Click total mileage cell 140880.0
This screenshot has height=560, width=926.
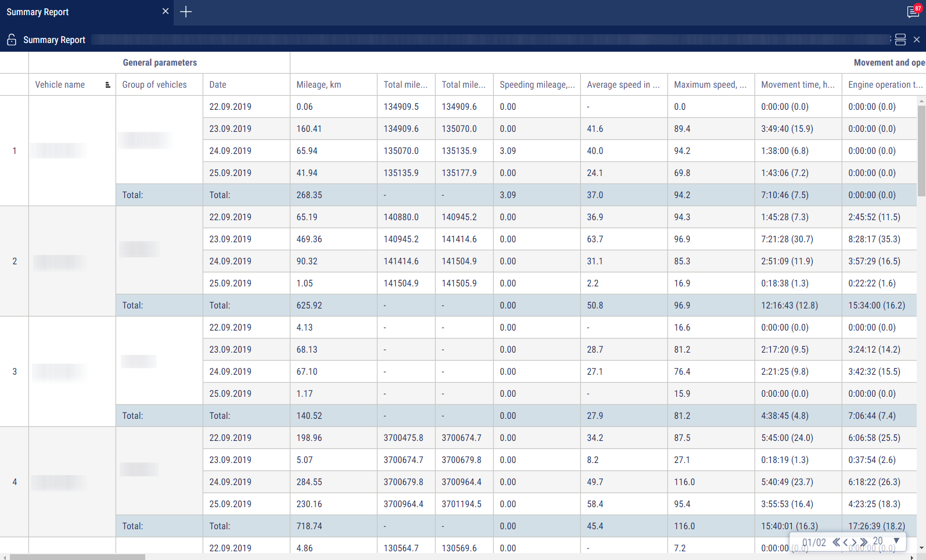(x=401, y=217)
